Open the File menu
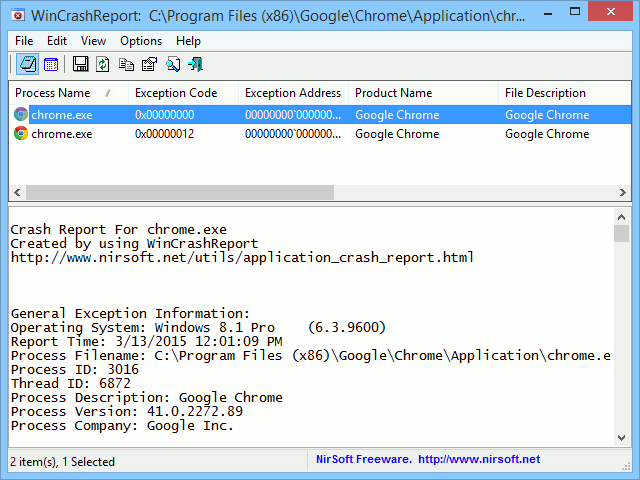 pyautogui.click(x=24, y=41)
